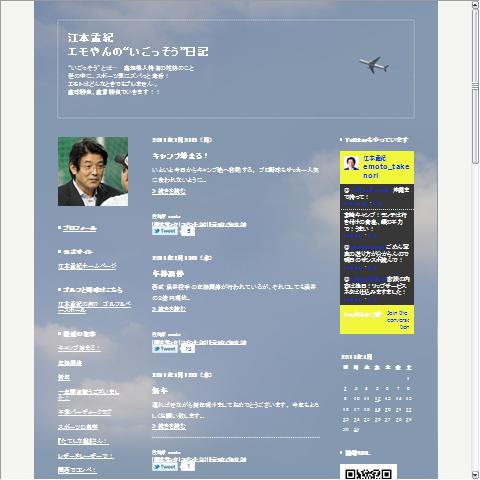
Task: Click scrollbar down arrow
Action: coord(475,475)
